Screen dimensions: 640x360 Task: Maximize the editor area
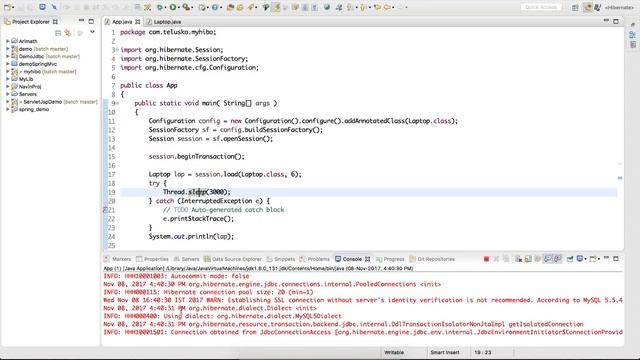click(x=616, y=21)
